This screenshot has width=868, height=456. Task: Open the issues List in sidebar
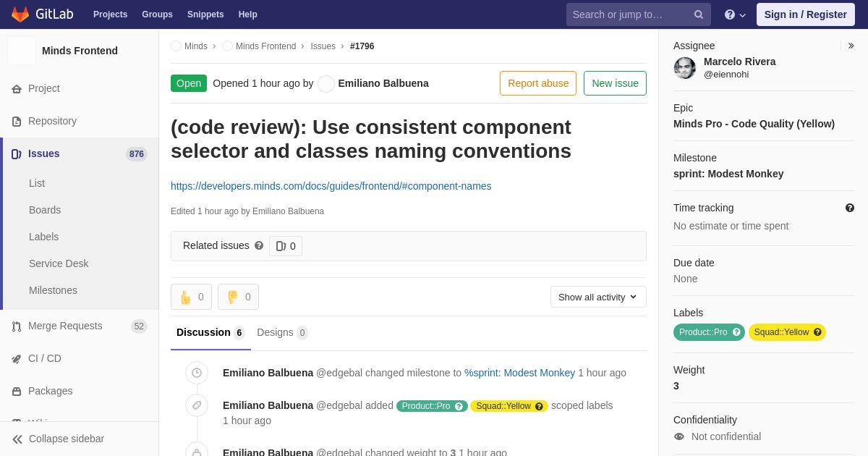pos(37,183)
